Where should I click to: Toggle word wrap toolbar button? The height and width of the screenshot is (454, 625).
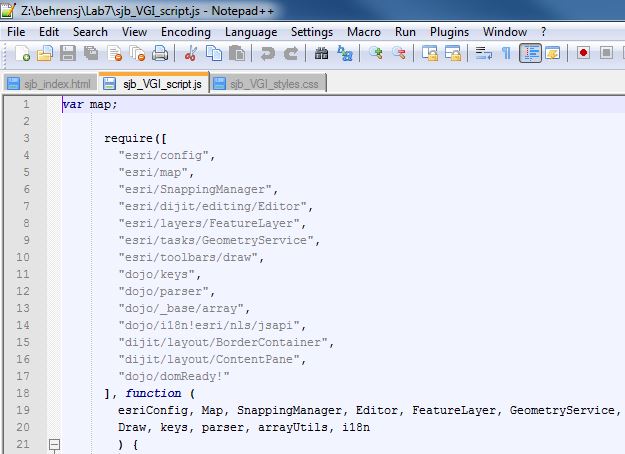483,53
